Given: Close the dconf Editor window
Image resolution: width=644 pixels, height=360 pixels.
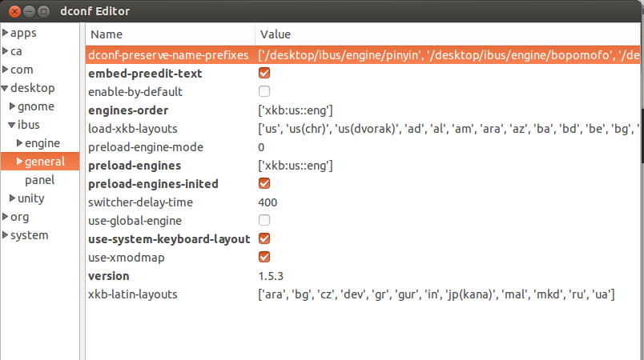Looking at the screenshot, I should click(14, 11).
